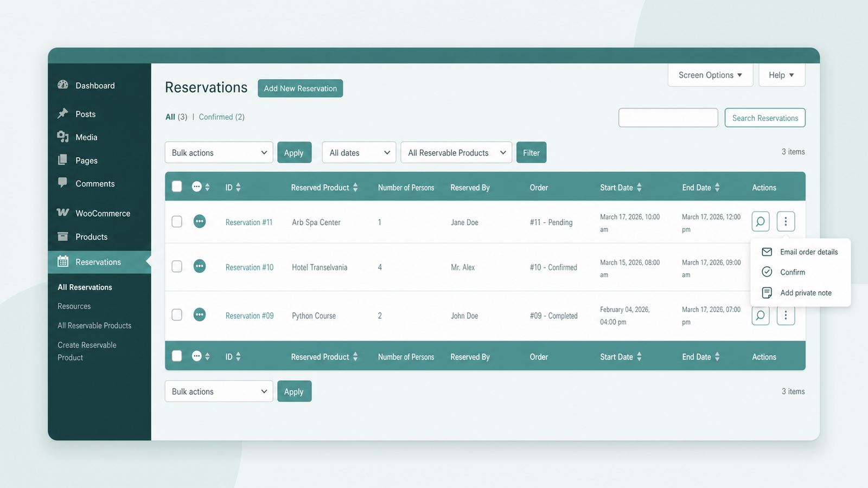Open preview for Reservation #11 magnifier
The height and width of the screenshot is (488, 868).
(761, 221)
